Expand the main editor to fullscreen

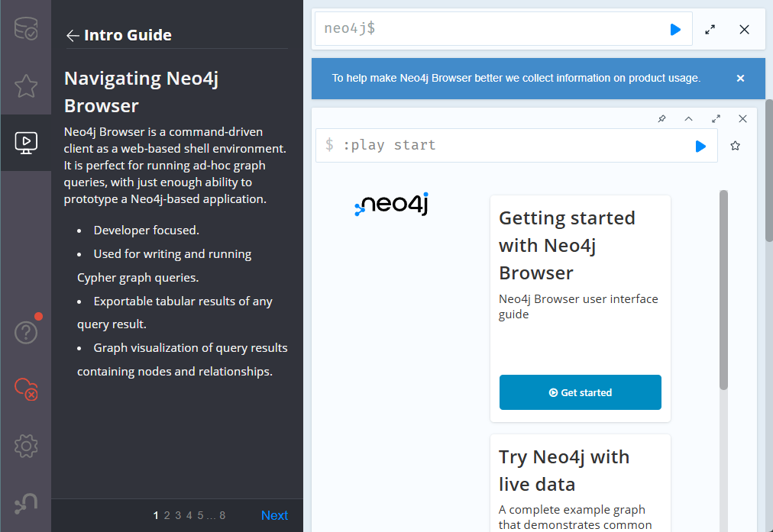[x=710, y=29]
